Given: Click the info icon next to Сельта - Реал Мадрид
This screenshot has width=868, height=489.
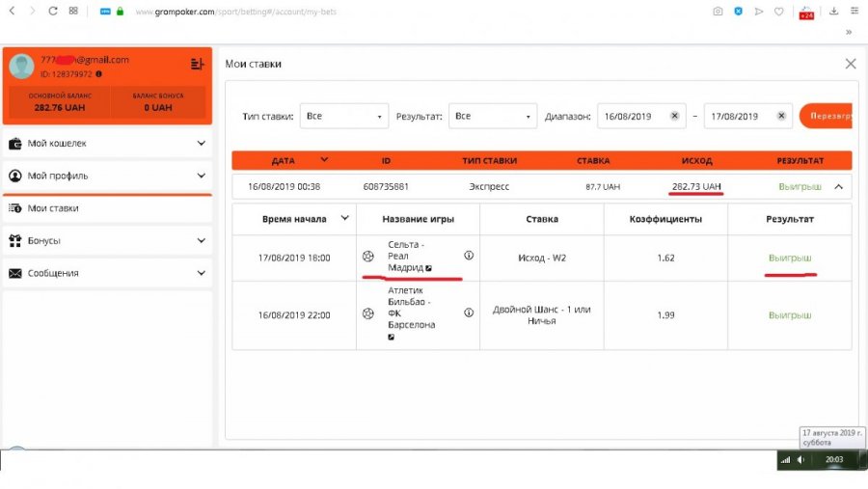Looking at the screenshot, I should [469, 257].
